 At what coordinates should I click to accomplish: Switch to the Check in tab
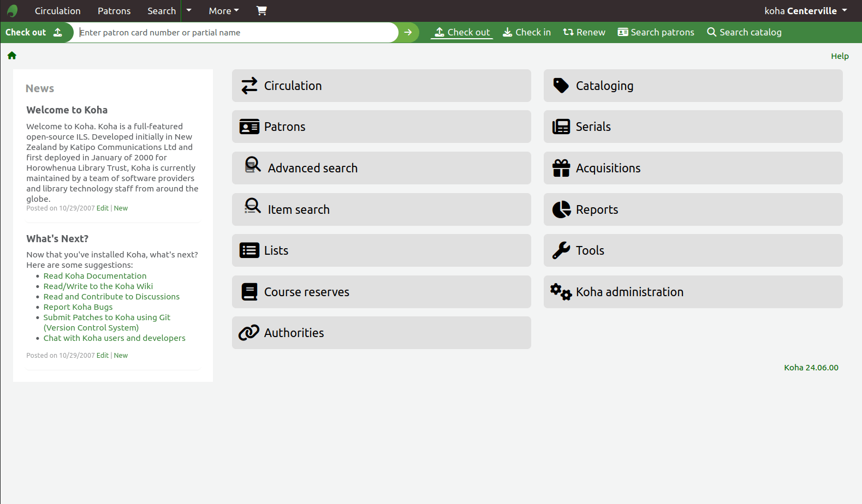[x=527, y=32]
